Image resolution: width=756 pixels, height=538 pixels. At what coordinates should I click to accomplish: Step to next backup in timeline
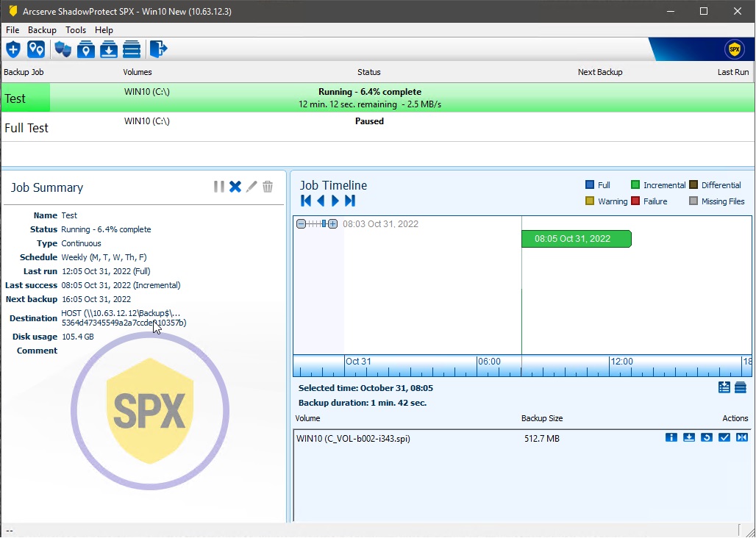coord(335,201)
